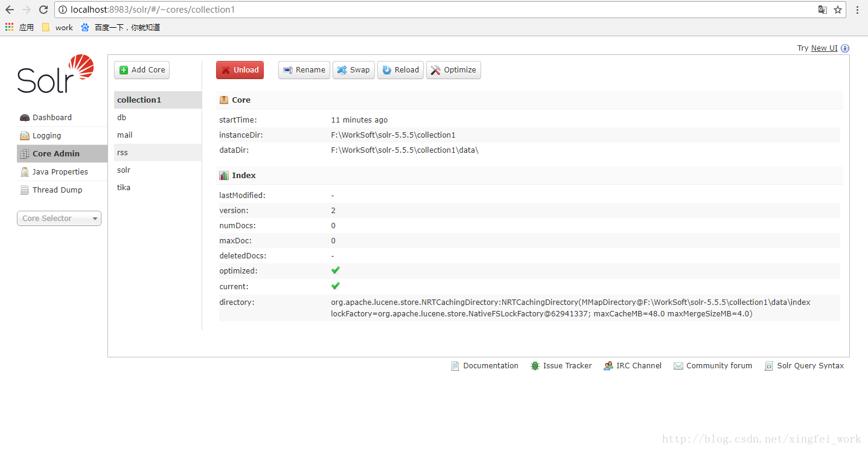This screenshot has width=868, height=451.
Task: Click the Community forum envelope icon
Action: 678,366
